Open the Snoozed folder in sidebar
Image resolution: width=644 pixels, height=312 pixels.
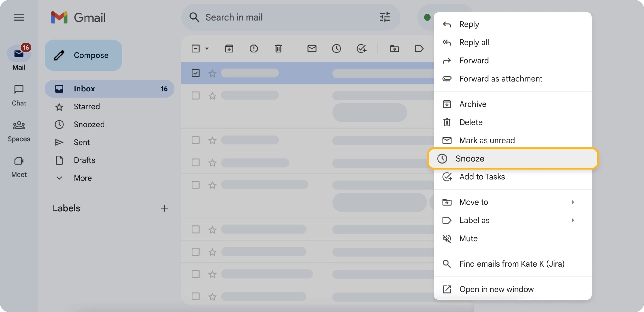(x=89, y=124)
